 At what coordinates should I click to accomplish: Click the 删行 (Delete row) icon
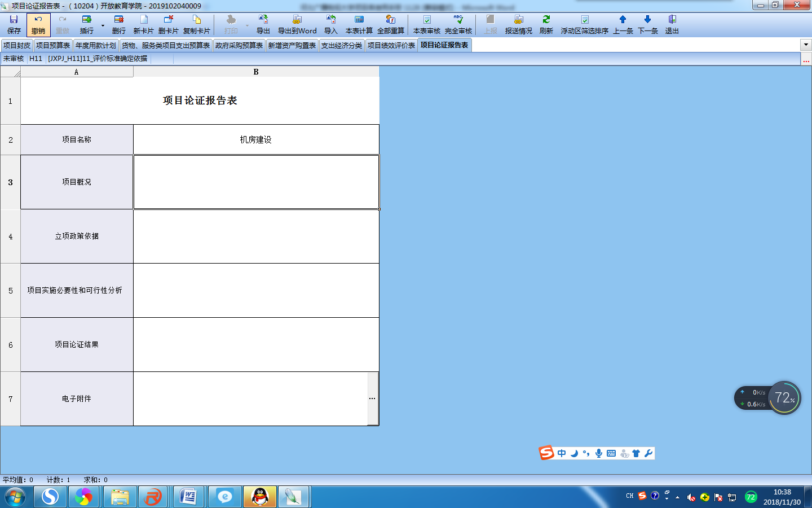(118, 25)
